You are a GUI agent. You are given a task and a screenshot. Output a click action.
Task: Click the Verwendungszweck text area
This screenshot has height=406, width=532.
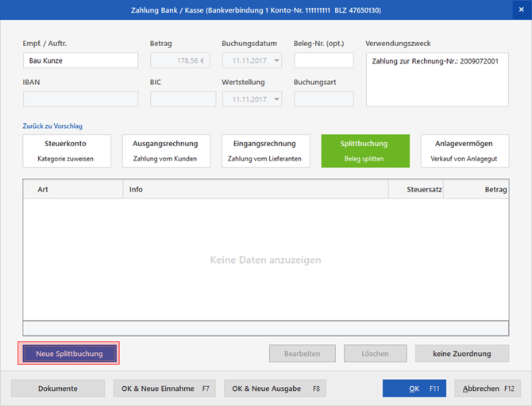436,79
